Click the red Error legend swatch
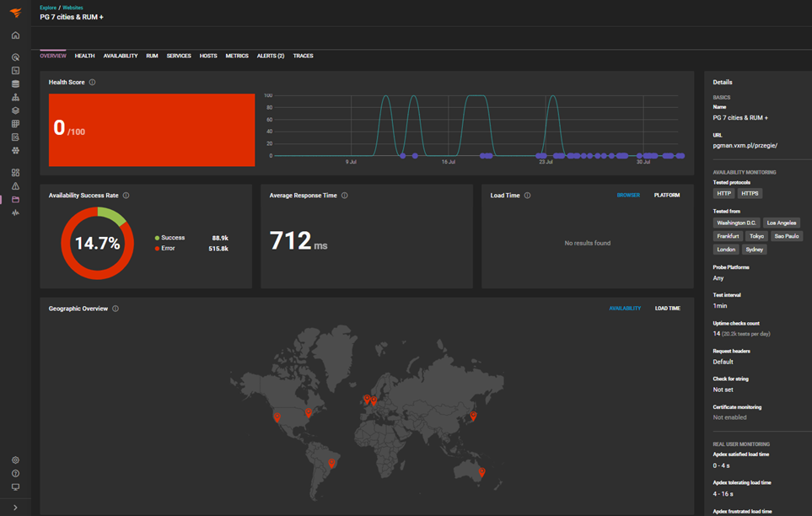This screenshot has width=812, height=516. coord(157,249)
